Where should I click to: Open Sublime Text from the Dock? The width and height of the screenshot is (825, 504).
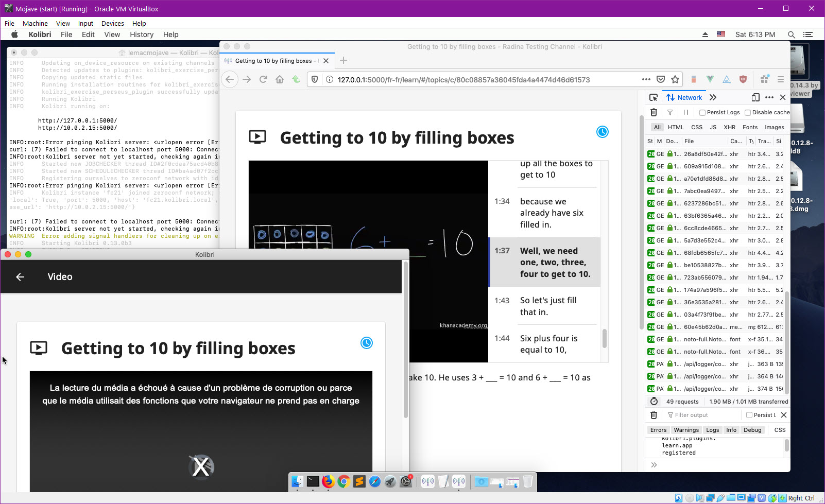[359, 481]
